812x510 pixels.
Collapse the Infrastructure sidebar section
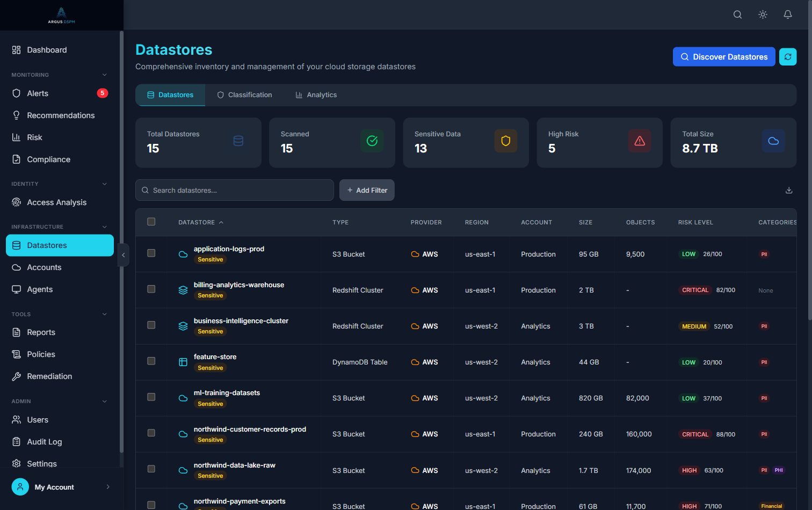(x=105, y=227)
